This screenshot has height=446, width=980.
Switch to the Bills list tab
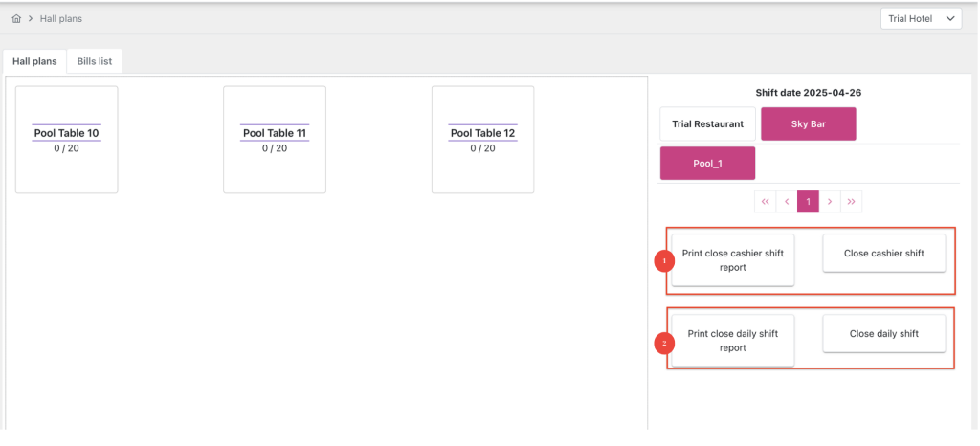coord(95,61)
